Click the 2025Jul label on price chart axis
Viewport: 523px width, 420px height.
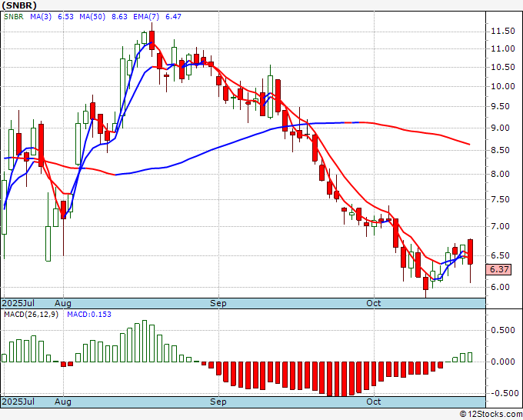tap(18, 304)
